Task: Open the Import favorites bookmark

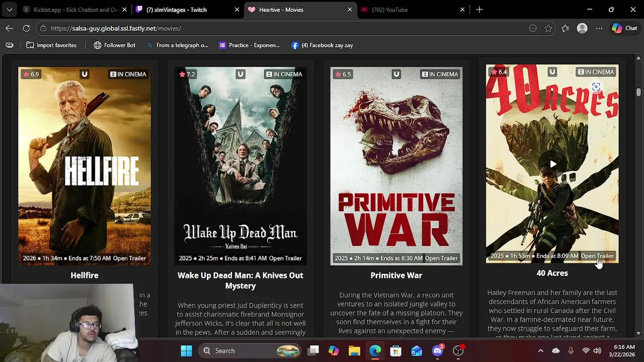Action: (51, 45)
